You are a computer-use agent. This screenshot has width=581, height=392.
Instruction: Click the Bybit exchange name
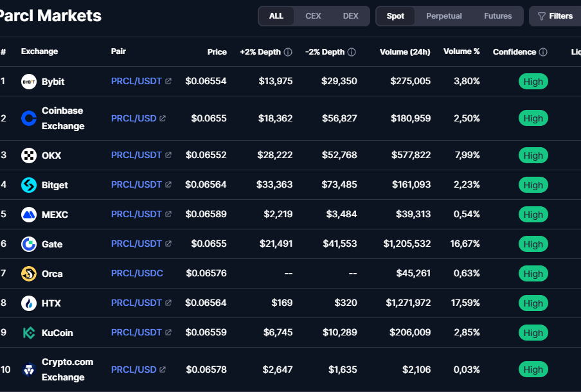[53, 82]
